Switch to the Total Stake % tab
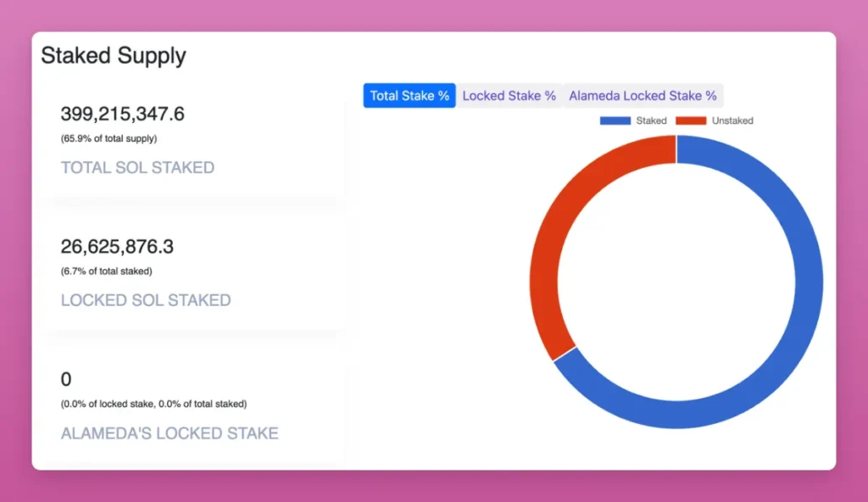The width and height of the screenshot is (868, 502). point(409,96)
